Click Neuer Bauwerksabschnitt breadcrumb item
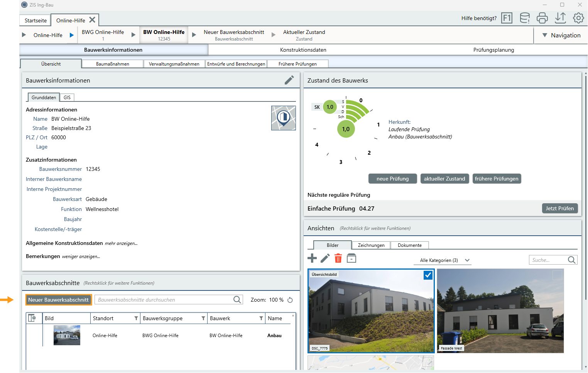Image resolution: width=588 pixels, height=373 pixels. [234, 35]
